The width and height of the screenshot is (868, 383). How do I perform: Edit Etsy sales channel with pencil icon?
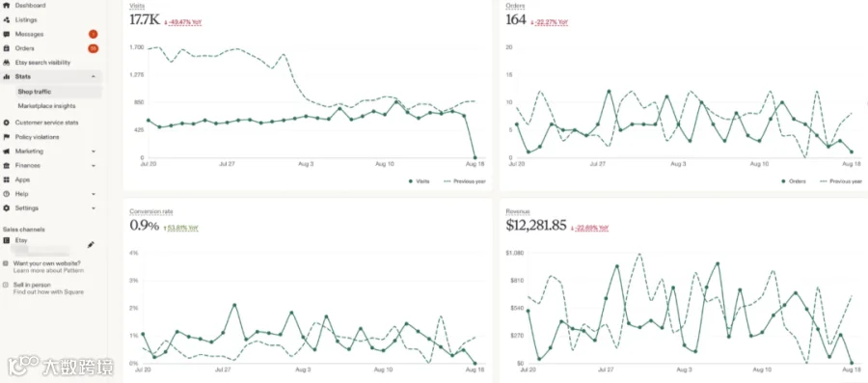pos(91,245)
